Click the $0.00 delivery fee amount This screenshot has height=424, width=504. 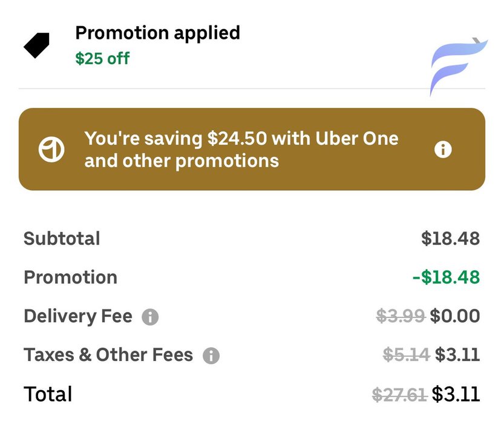(x=455, y=316)
